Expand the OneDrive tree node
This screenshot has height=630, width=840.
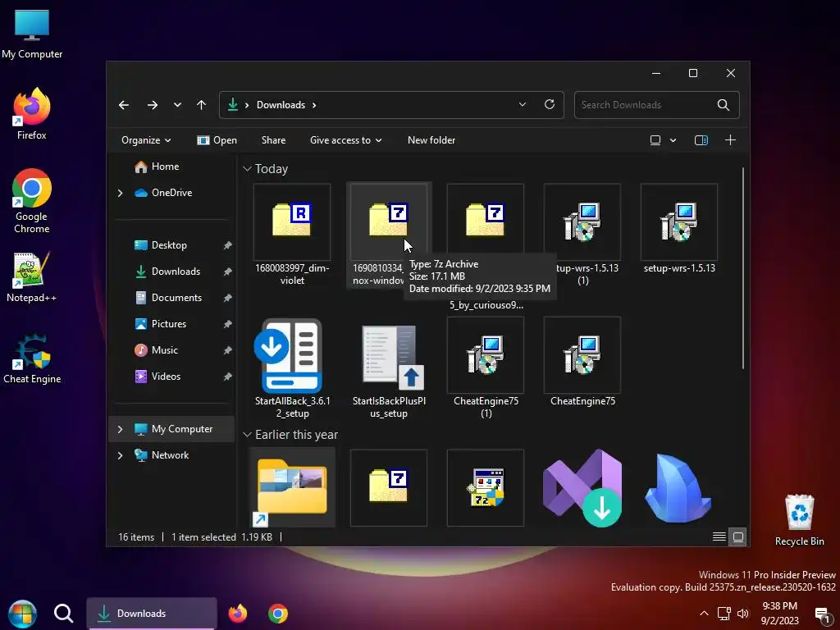point(120,193)
